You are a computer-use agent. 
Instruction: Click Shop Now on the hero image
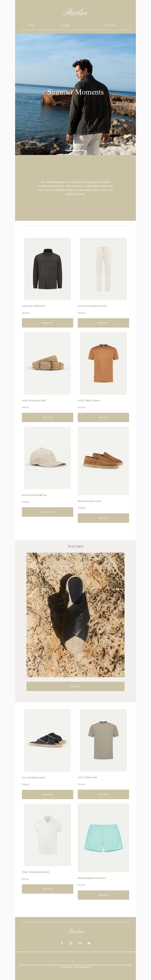(x=75, y=144)
